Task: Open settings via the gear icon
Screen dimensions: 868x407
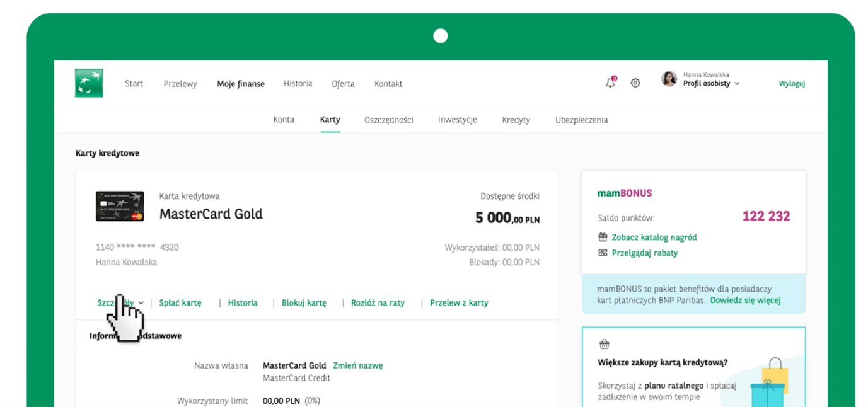Action: point(635,83)
